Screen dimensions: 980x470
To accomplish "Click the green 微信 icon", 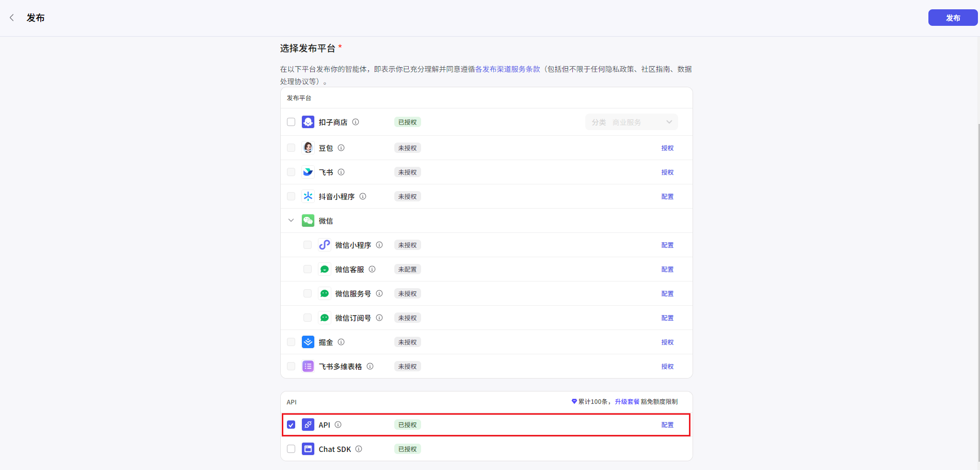I will 308,221.
